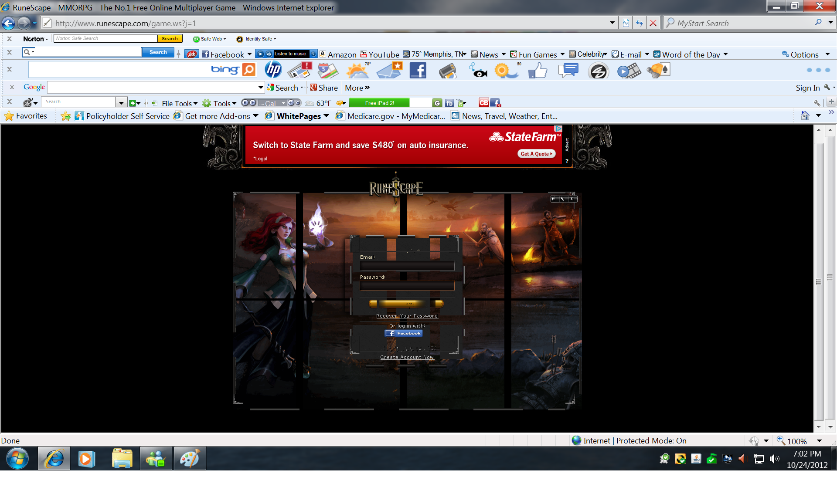
Task: Click the RuneScape Password field
Action: point(407,286)
